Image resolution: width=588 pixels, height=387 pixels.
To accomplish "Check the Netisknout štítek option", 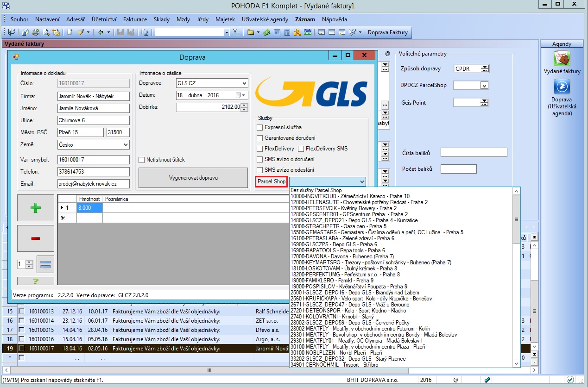I will pos(142,160).
